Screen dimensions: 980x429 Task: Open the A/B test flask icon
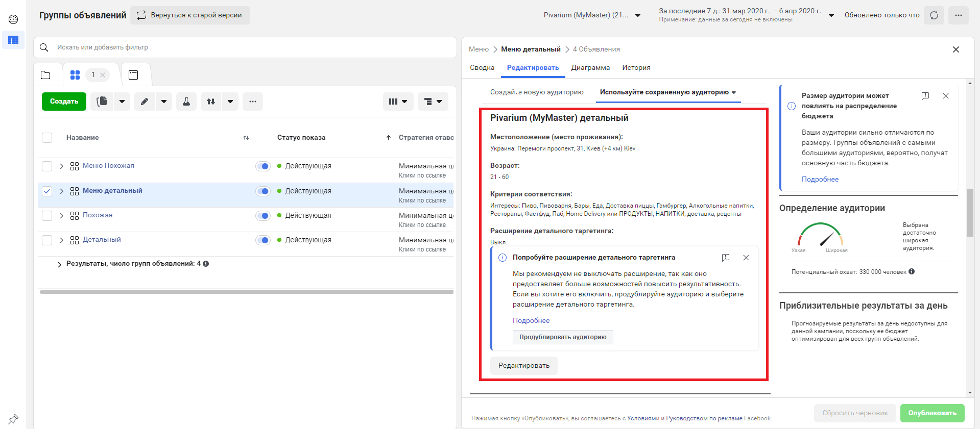pyautogui.click(x=186, y=102)
